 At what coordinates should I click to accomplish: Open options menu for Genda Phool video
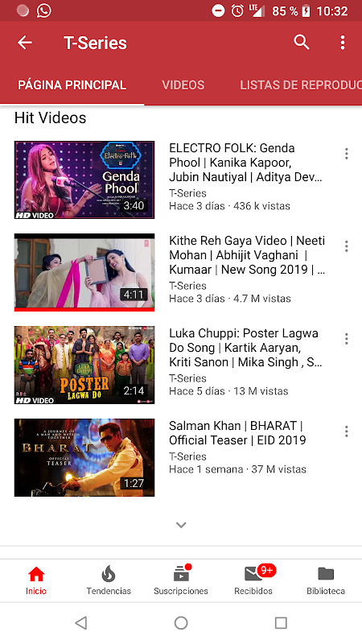[347, 154]
